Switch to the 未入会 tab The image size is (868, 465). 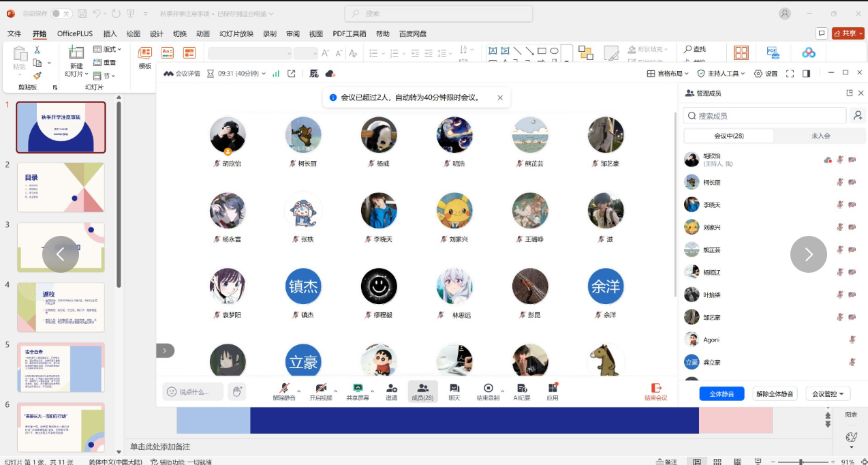coord(820,136)
